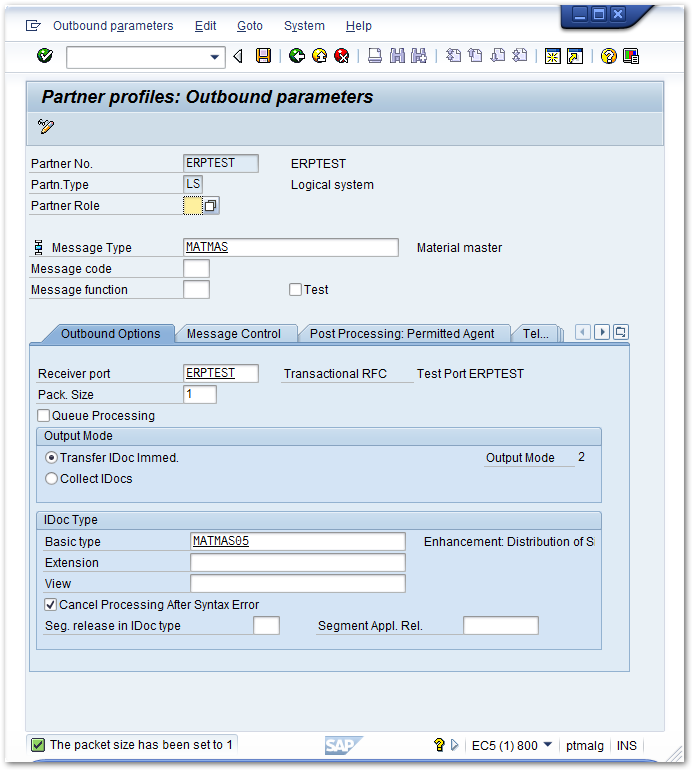Collapse command field with left triangle icon

coord(239,57)
